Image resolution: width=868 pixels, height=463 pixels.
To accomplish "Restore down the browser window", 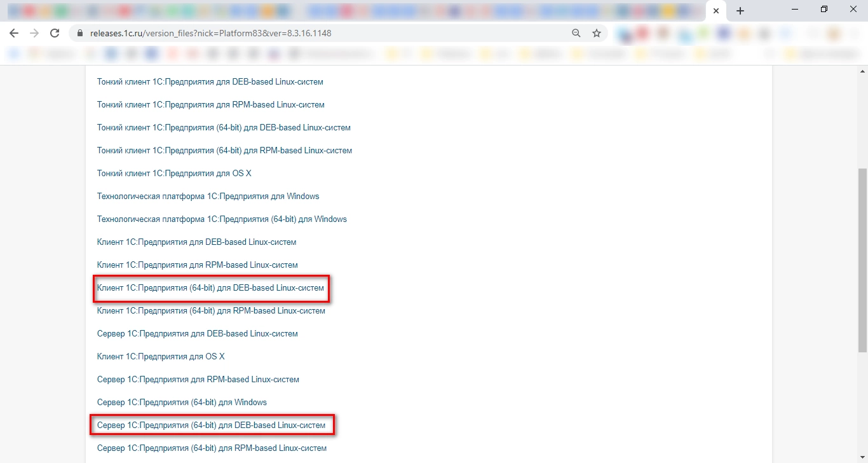I will (824, 10).
